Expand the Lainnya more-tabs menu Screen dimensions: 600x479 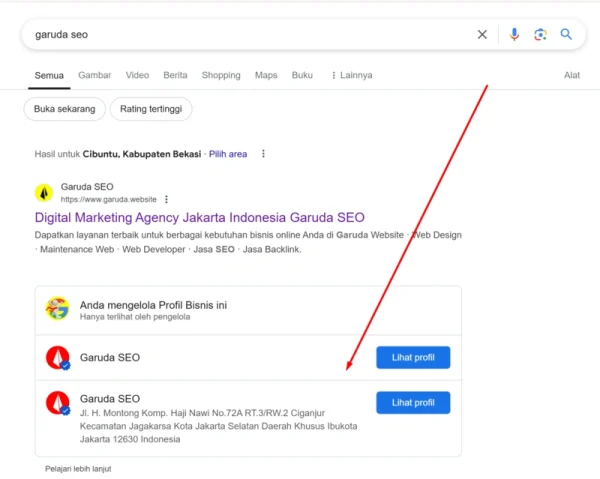[352, 75]
